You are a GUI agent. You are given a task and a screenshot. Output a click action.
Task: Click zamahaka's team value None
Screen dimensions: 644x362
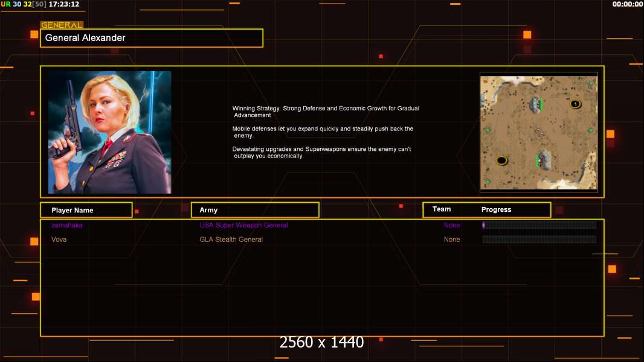[x=452, y=225]
